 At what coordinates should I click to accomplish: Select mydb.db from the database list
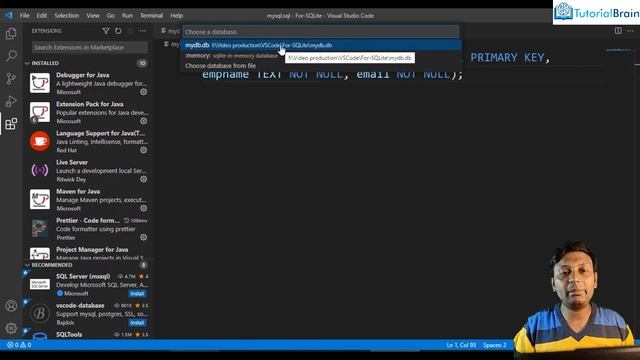pos(321,45)
